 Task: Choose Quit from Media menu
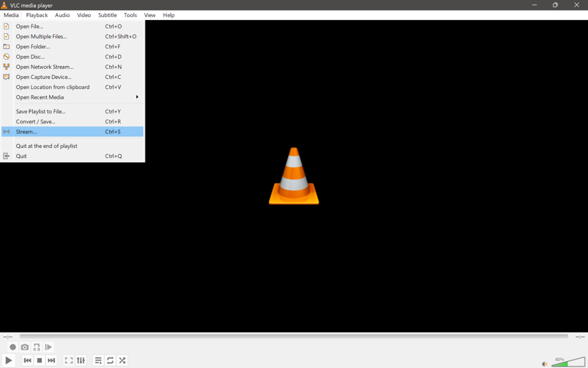(73, 156)
